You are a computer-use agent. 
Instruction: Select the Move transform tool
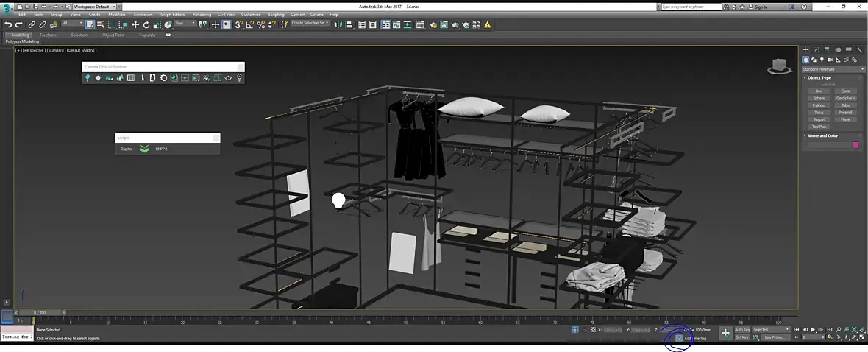point(135,24)
